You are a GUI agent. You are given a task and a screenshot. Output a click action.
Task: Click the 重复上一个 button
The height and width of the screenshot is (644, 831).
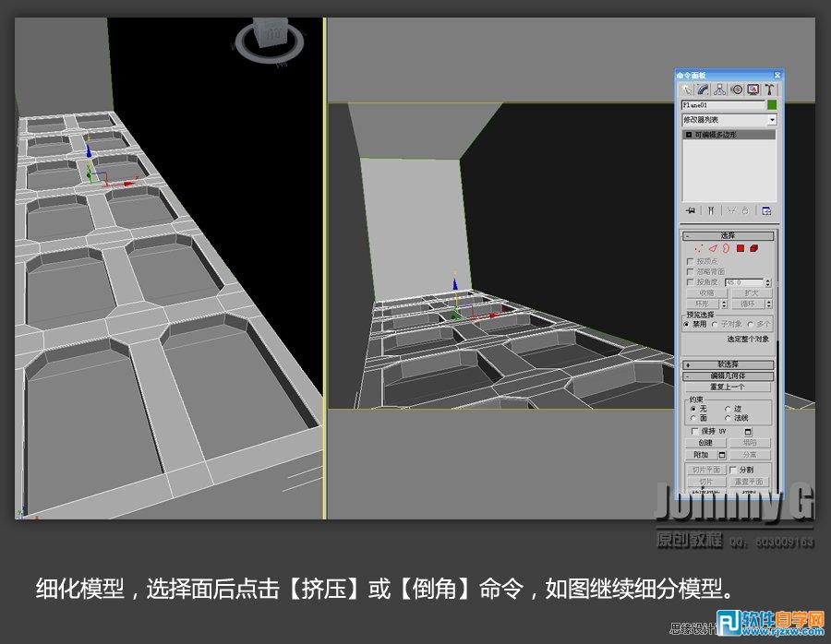coord(728,388)
